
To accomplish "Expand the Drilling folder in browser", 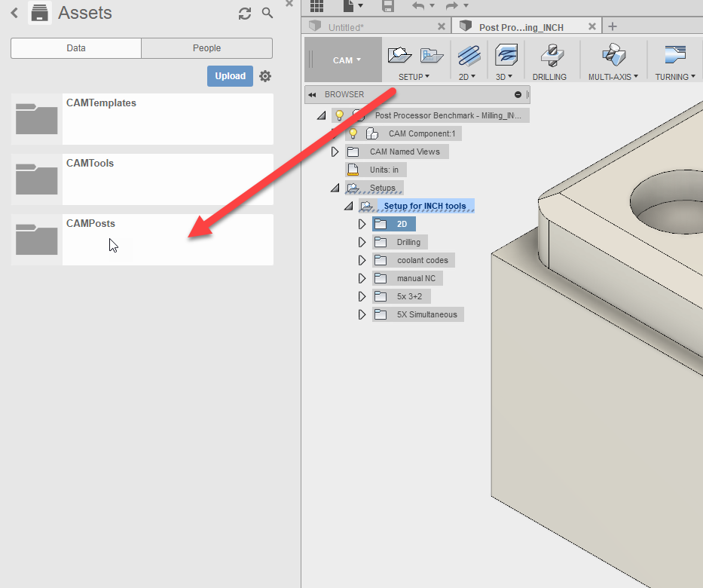I will 362,242.
